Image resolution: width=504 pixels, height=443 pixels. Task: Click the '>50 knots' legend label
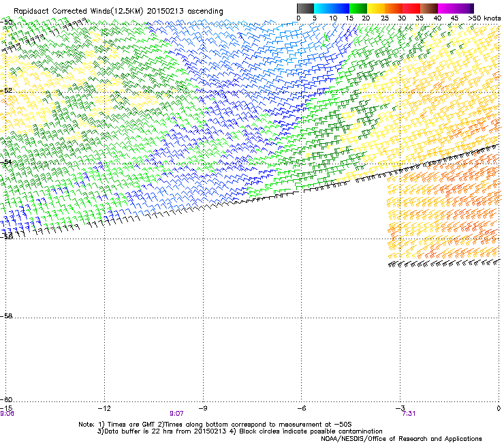click(x=484, y=18)
